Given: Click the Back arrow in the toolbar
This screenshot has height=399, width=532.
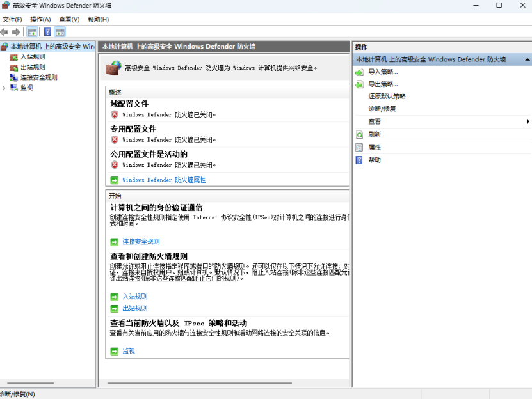Looking at the screenshot, I should click(x=4, y=32).
